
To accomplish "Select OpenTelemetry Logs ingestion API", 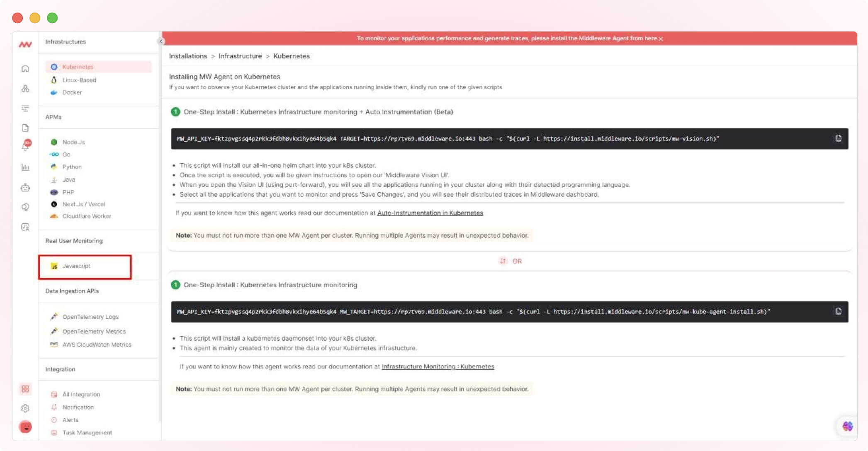I will pos(90,317).
